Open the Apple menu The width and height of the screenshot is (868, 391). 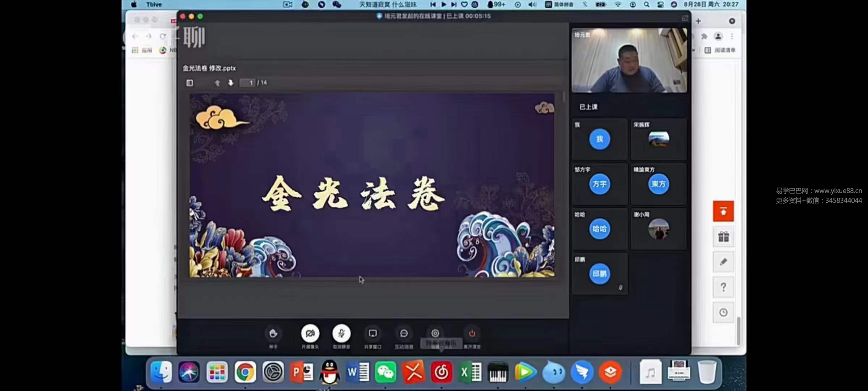[x=133, y=5]
